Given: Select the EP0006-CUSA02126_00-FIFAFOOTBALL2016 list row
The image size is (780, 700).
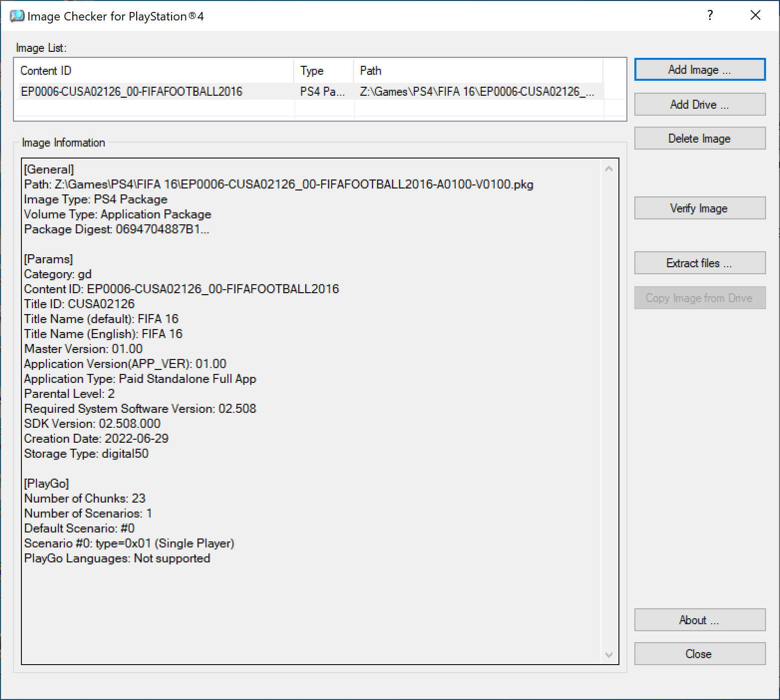Looking at the screenshot, I should click(309, 91).
